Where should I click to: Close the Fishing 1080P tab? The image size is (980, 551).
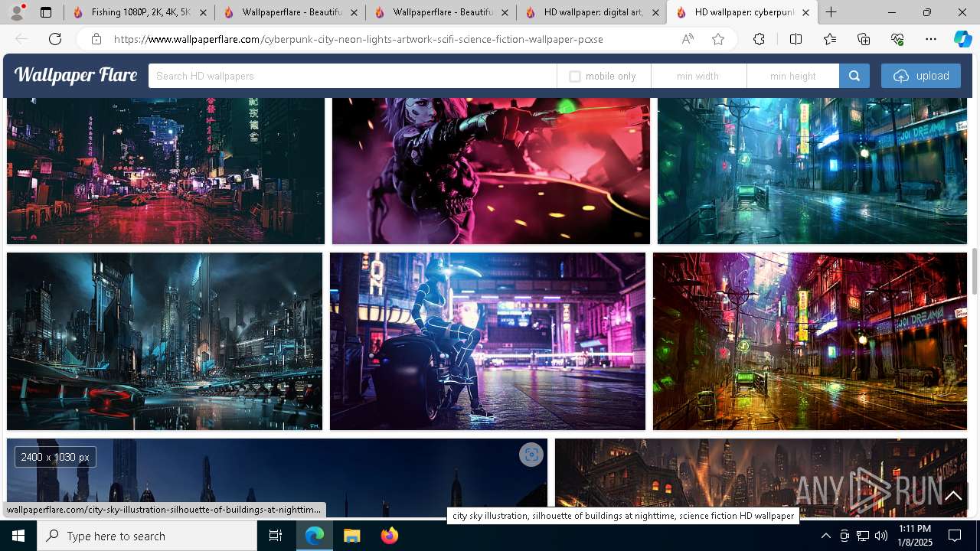203,12
